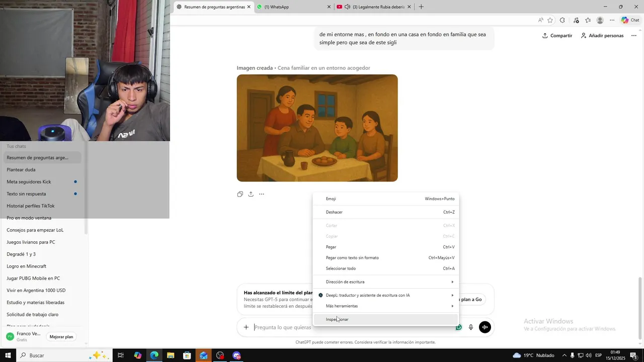This screenshot has width=644, height=362.
Task: Close the WhatsApp tab
Action: [x=329, y=7]
